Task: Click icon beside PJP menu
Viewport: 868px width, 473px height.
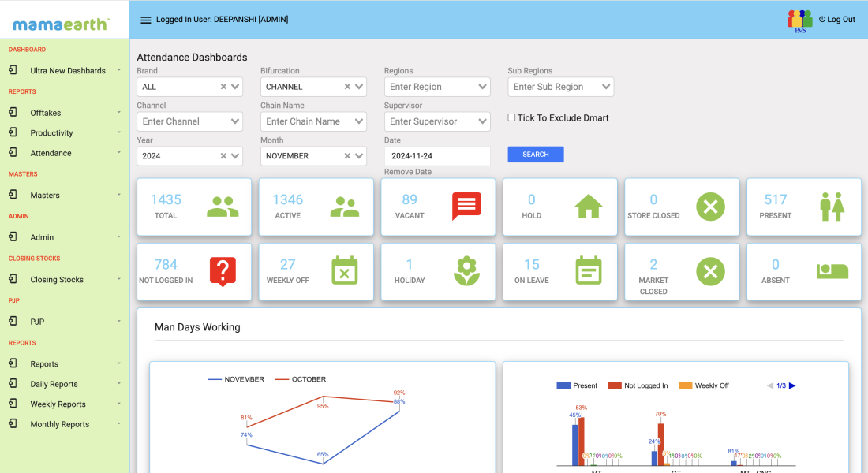Action: 13,321
